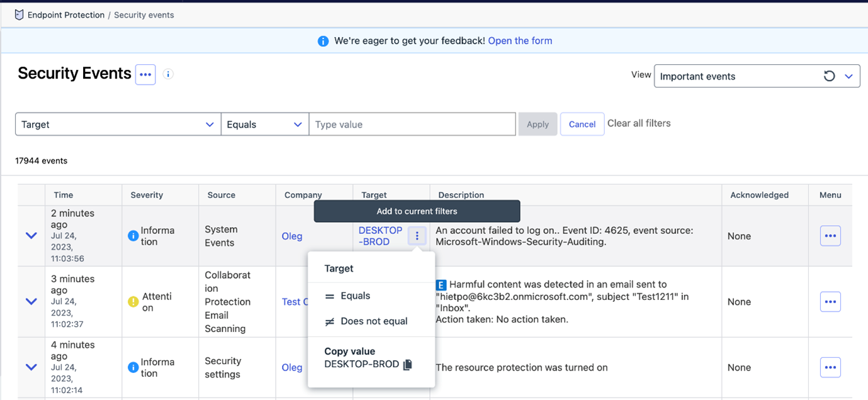The width and height of the screenshot is (868, 400).
Task: Reset the Important events view with refresh icon
Action: (x=830, y=76)
